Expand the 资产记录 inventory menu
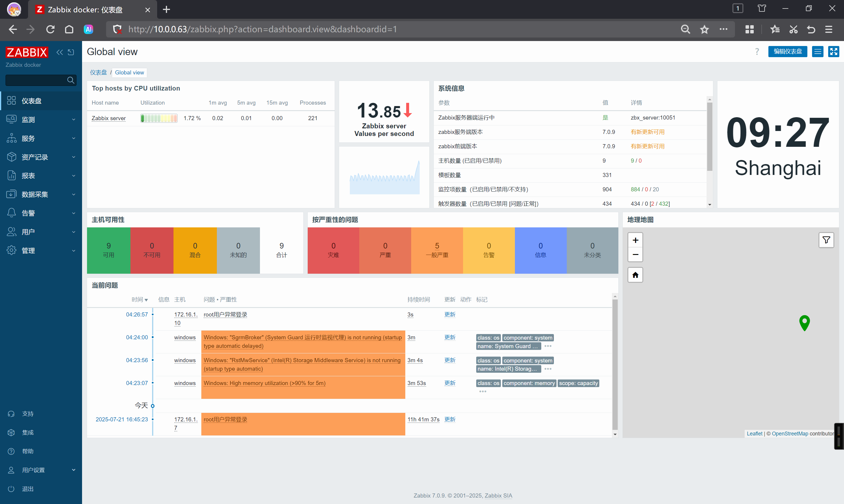Screen dimensions: 844x504 [41, 157]
